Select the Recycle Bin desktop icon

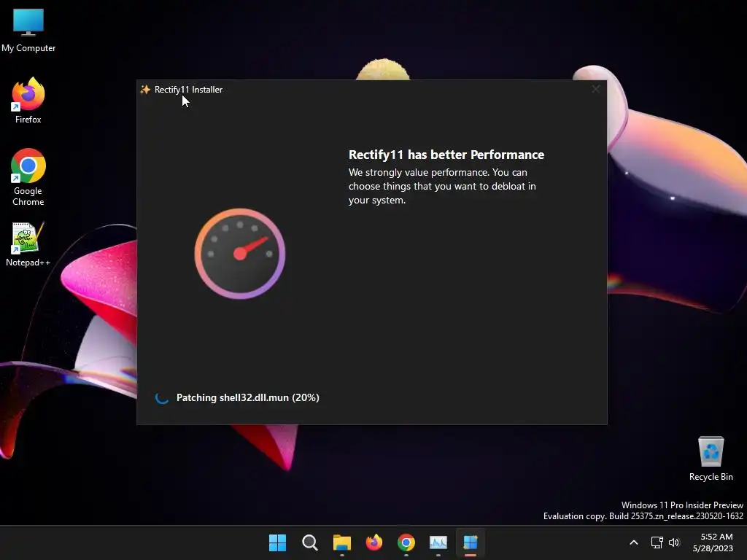click(x=711, y=459)
